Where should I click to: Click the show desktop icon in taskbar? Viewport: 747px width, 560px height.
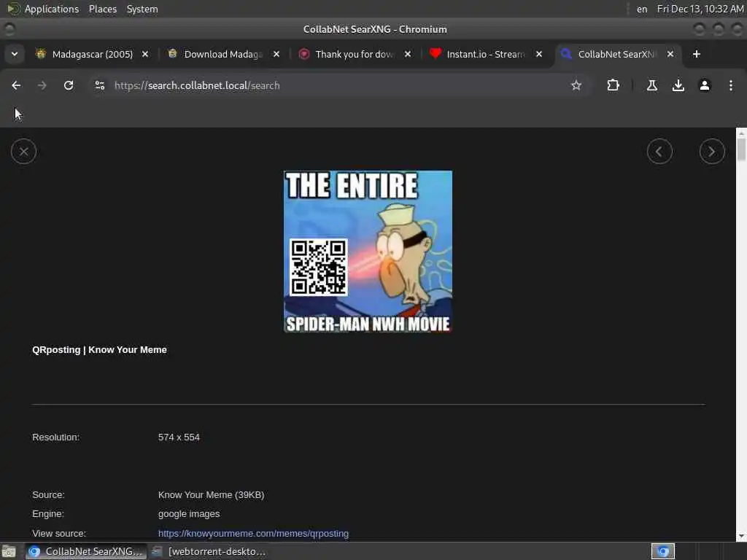point(9,551)
